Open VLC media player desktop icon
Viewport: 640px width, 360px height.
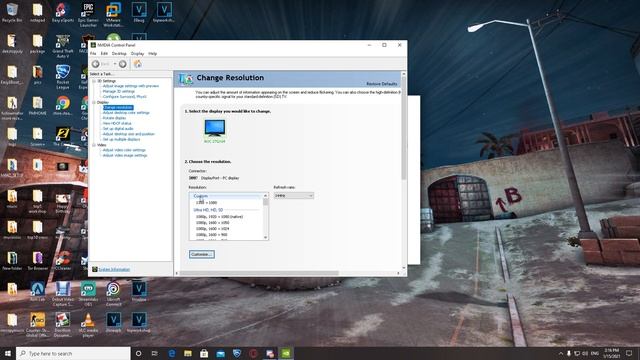tap(88, 325)
